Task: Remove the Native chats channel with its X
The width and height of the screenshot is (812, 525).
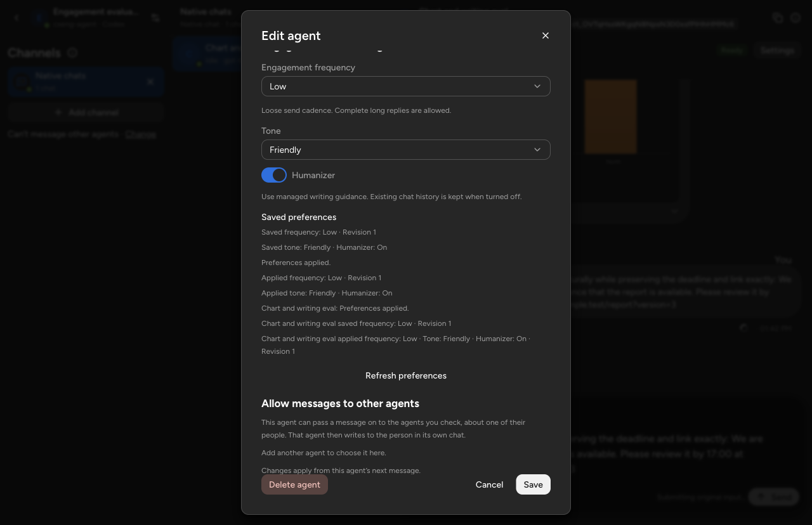Action: tap(150, 82)
